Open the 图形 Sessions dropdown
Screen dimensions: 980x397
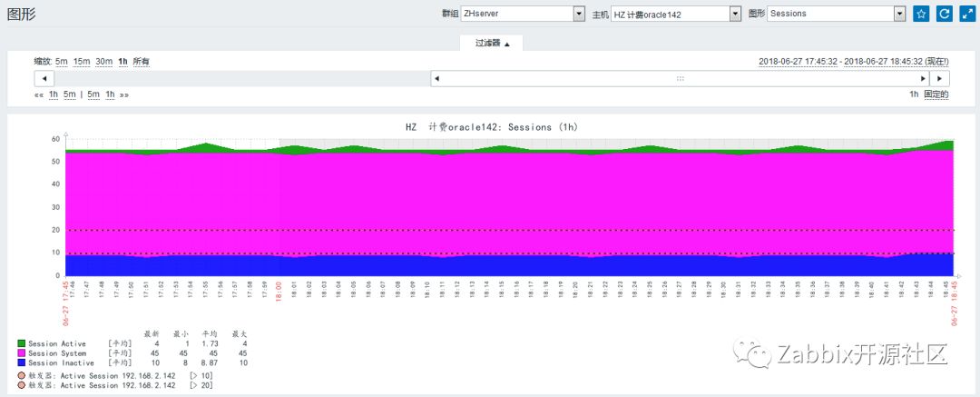(837, 14)
